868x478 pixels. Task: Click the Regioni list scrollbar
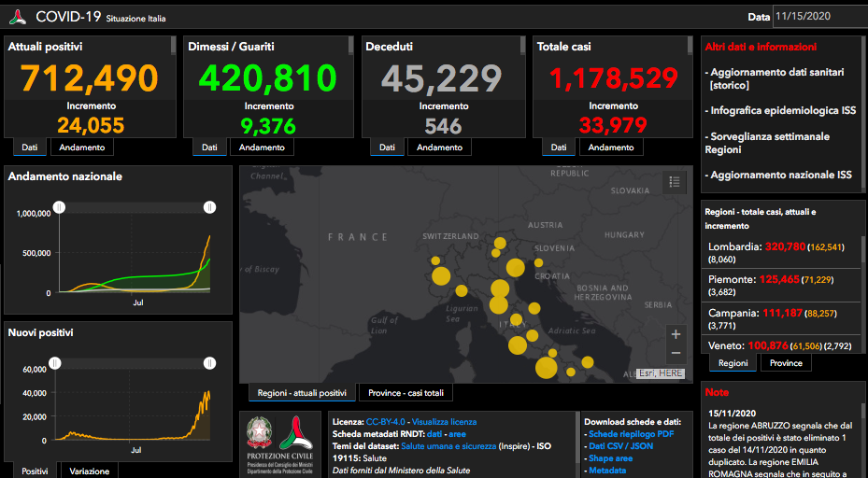click(x=863, y=293)
